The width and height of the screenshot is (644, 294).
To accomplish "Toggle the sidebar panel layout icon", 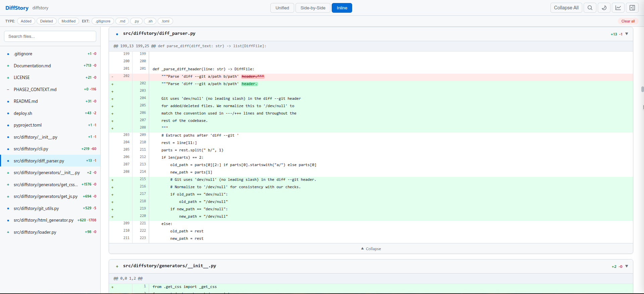I will tap(632, 8).
